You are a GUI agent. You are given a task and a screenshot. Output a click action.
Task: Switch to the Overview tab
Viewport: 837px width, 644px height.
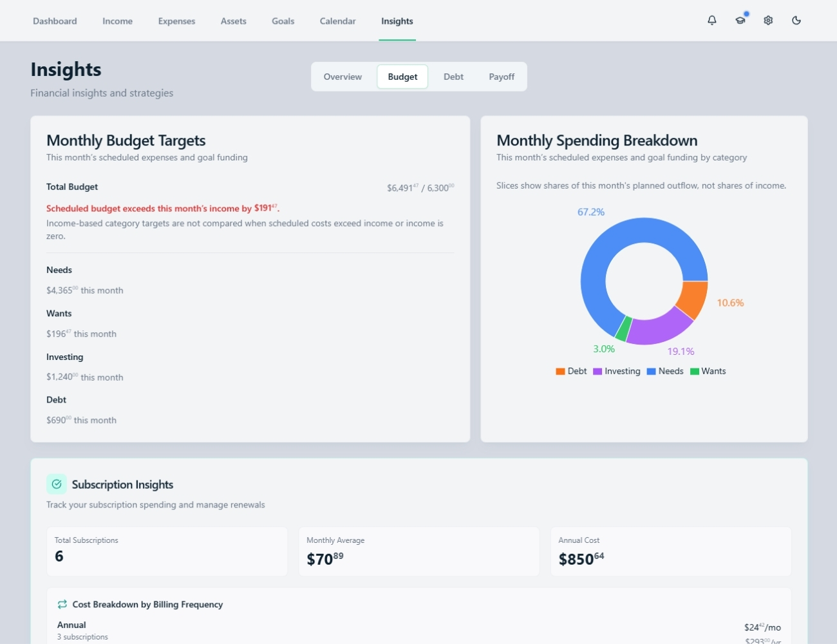(x=343, y=77)
